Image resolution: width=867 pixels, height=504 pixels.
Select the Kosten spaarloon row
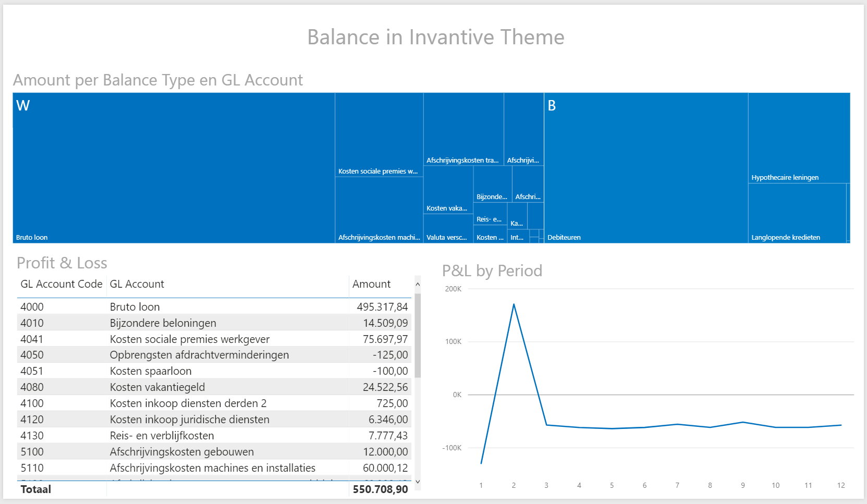[214, 371]
